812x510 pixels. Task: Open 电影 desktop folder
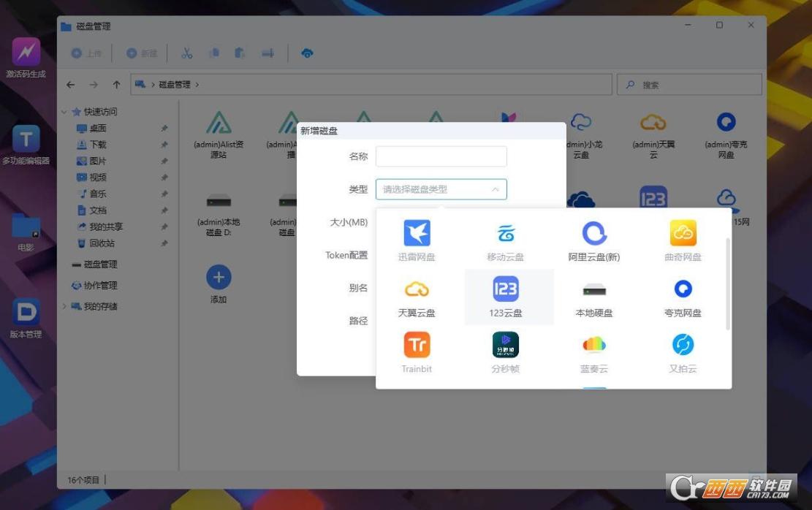click(26, 232)
